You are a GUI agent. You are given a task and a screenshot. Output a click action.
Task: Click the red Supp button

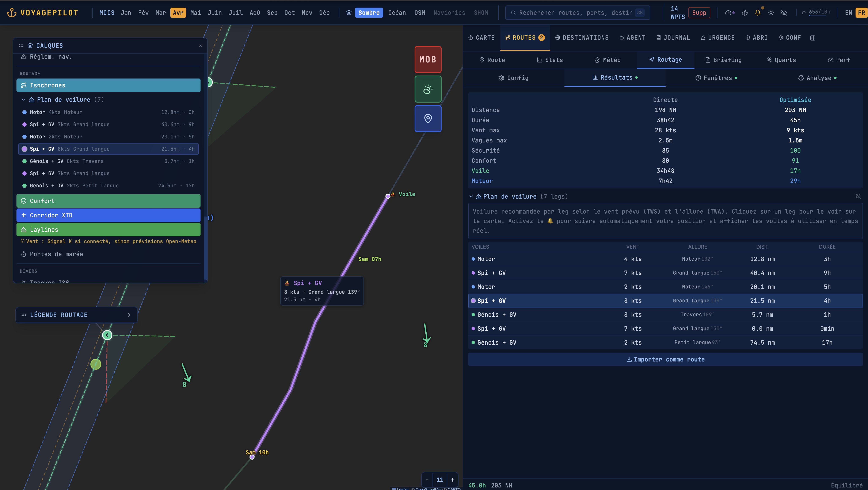(699, 13)
